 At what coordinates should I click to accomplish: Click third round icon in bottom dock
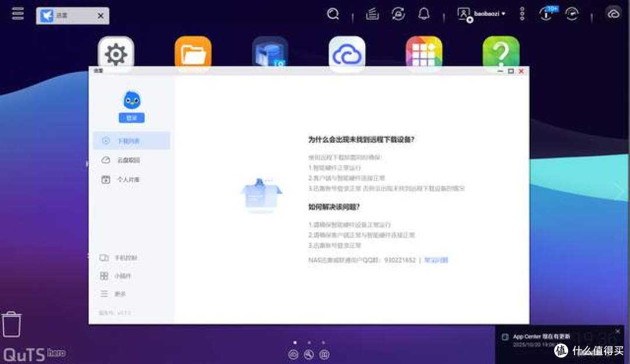click(x=324, y=354)
